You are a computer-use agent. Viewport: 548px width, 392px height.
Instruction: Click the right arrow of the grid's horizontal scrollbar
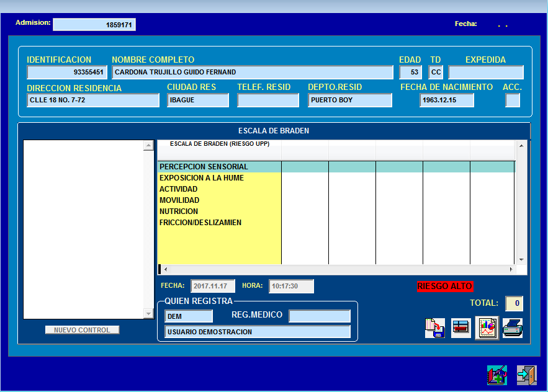click(x=511, y=269)
